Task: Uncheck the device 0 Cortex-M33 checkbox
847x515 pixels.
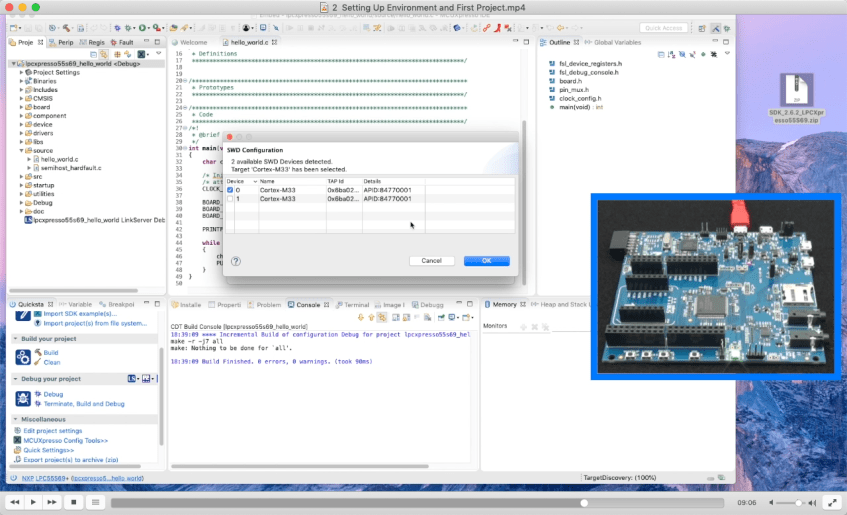Action: [x=230, y=190]
